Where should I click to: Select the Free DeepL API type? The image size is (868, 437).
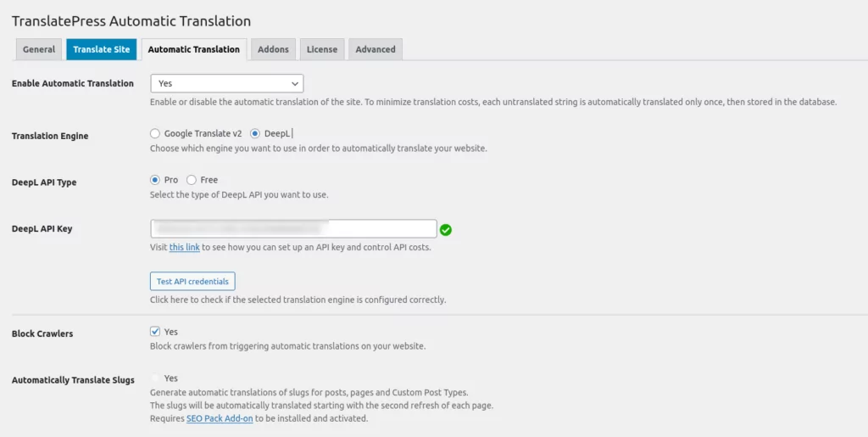pyautogui.click(x=191, y=180)
